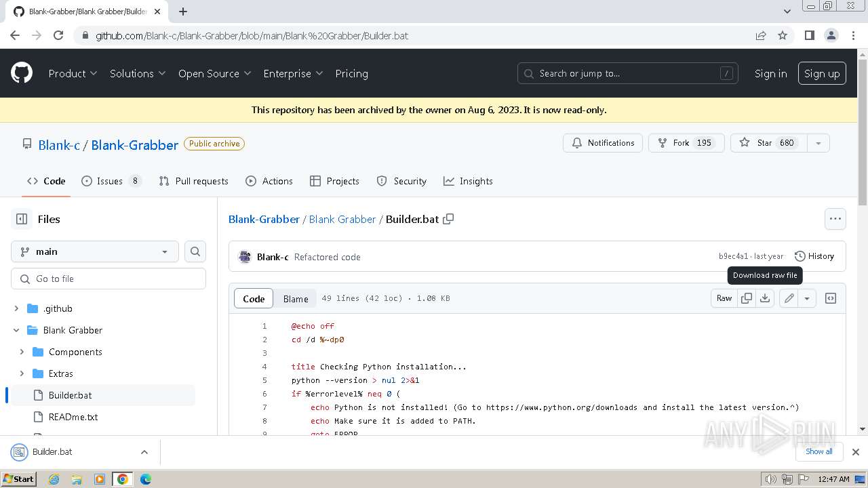Expand the Solutions menu
The image size is (868, 488).
[138, 73]
